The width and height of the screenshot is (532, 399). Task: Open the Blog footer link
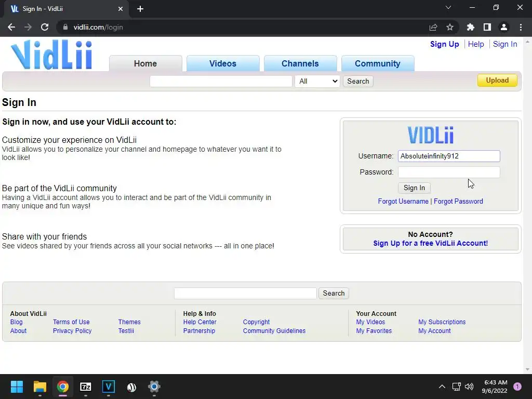pyautogui.click(x=16, y=322)
